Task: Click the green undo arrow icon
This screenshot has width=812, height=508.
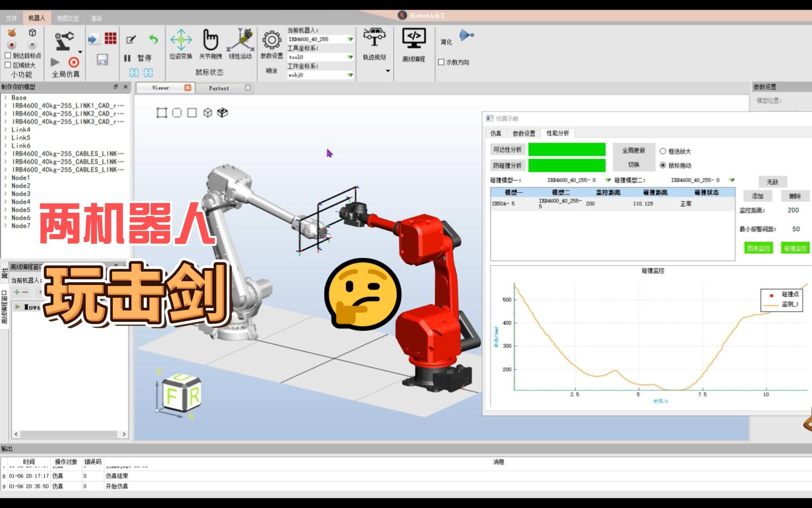Action: (153, 39)
